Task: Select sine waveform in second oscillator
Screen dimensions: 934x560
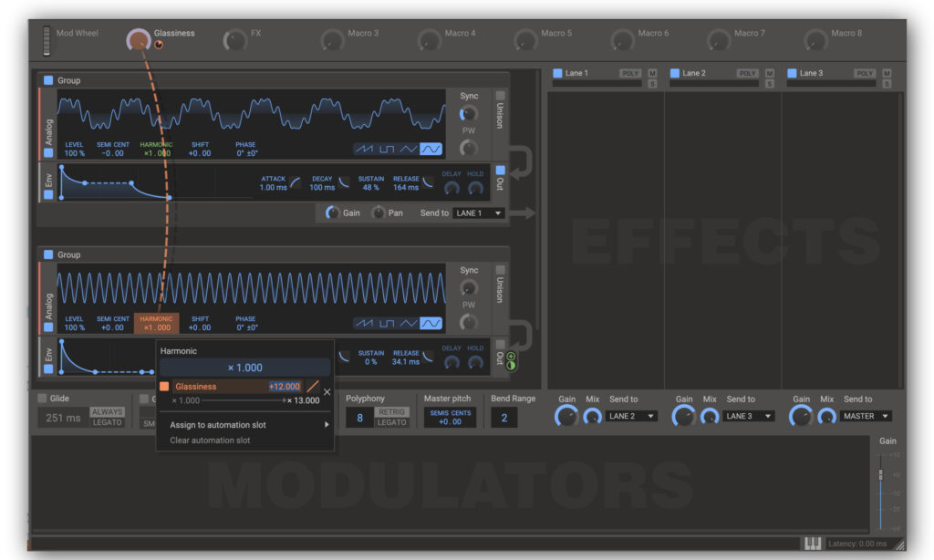Action: point(431,324)
